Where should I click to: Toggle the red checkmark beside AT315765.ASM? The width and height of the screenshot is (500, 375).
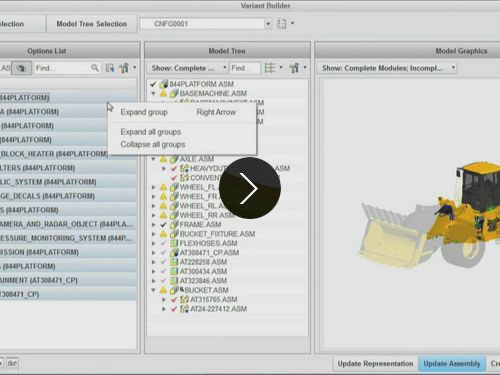[x=174, y=300]
